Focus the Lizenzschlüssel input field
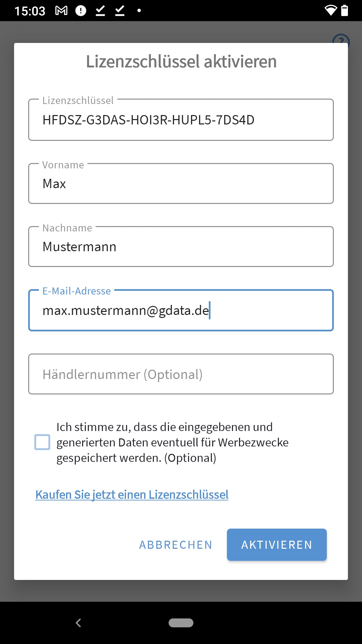Screen dimensions: 362x644 (x=181, y=120)
